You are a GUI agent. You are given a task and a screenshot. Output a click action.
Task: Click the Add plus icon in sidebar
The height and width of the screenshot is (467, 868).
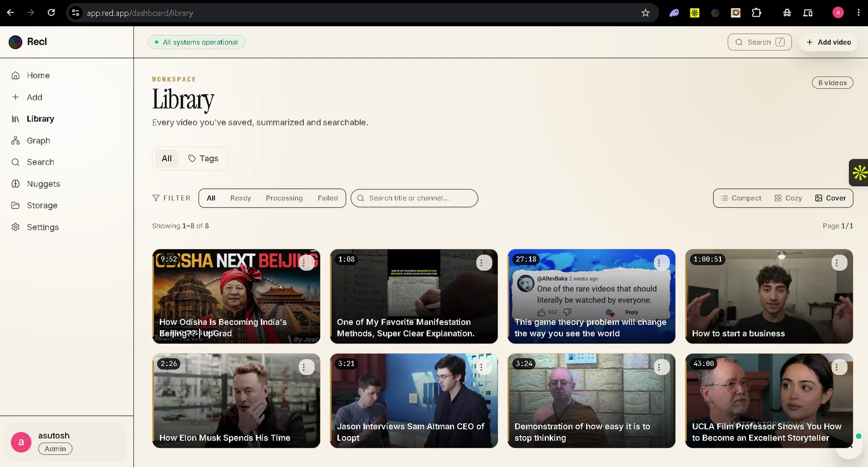(16, 97)
